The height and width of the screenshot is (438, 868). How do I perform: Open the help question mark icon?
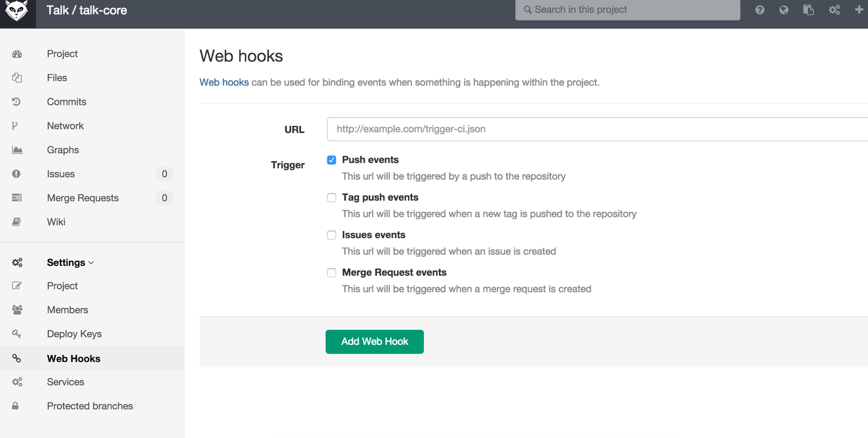tap(759, 10)
